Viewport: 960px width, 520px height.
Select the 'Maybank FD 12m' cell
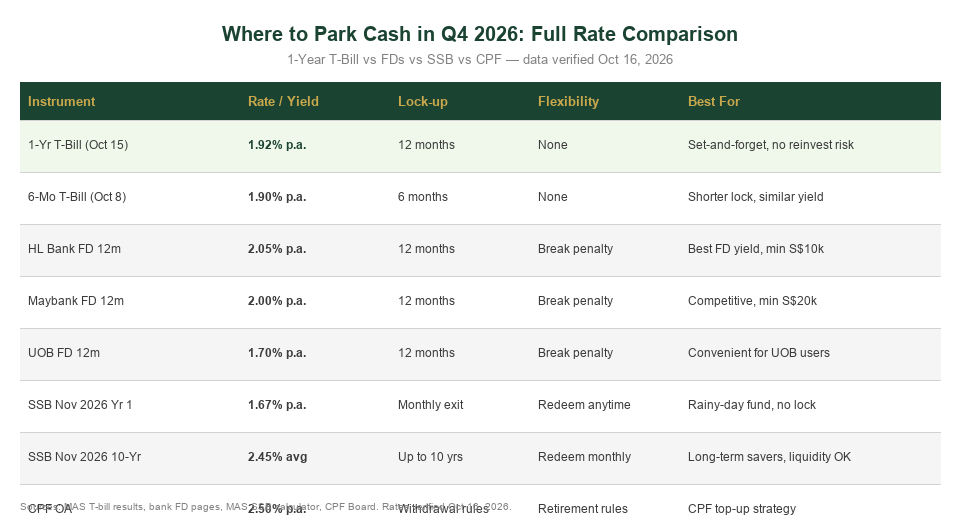pos(75,301)
